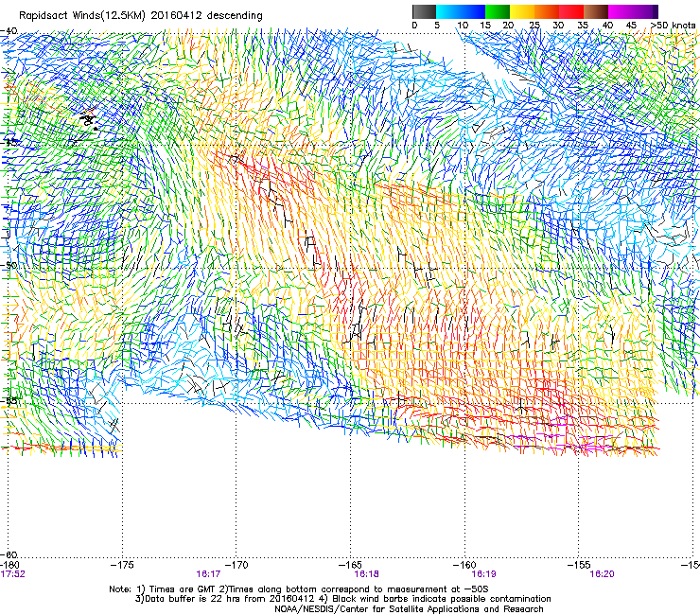Click the 'NOAA/NESDIS/Center for Satellite Applications and Research' credit

click(x=409, y=609)
